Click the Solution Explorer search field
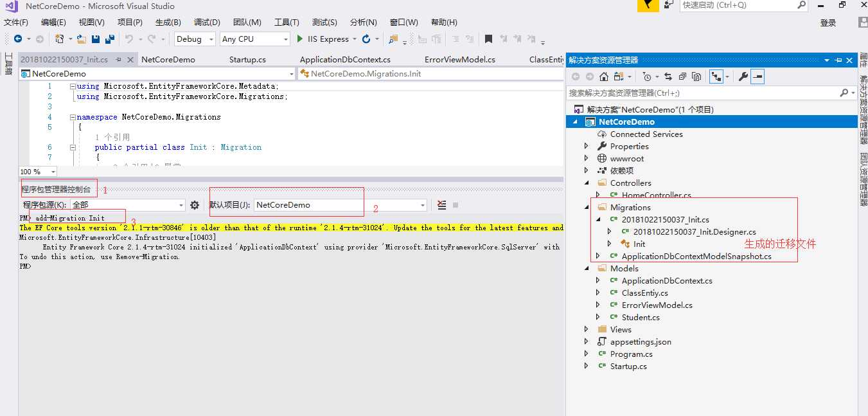868x416 pixels. (x=702, y=93)
